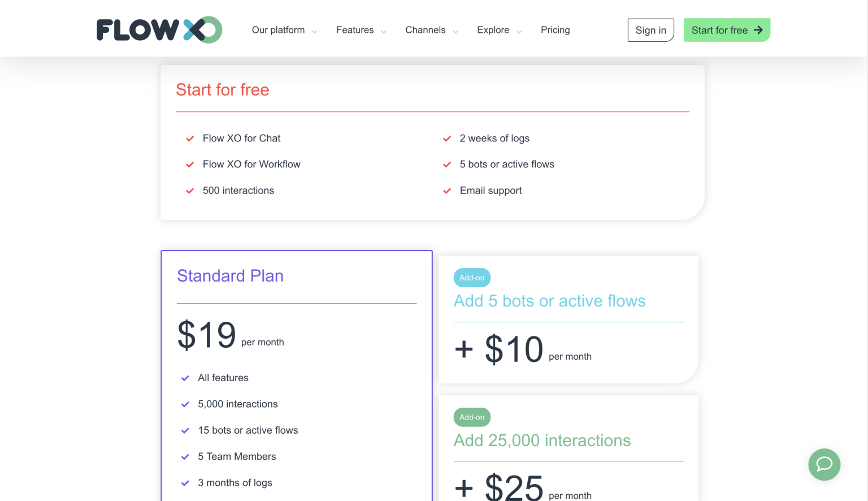868x501 pixels.
Task: Click checkmark next to 2 weeks of logs
Action: 447,139
